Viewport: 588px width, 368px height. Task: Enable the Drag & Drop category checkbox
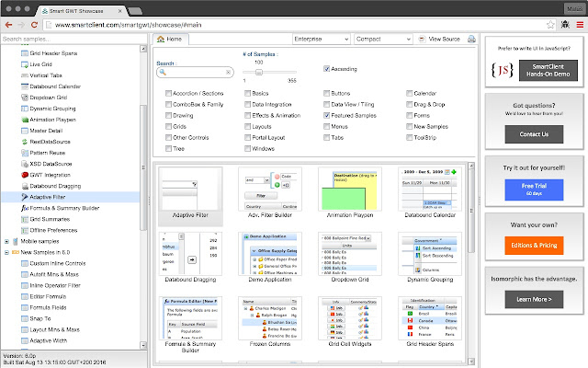point(407,105)
